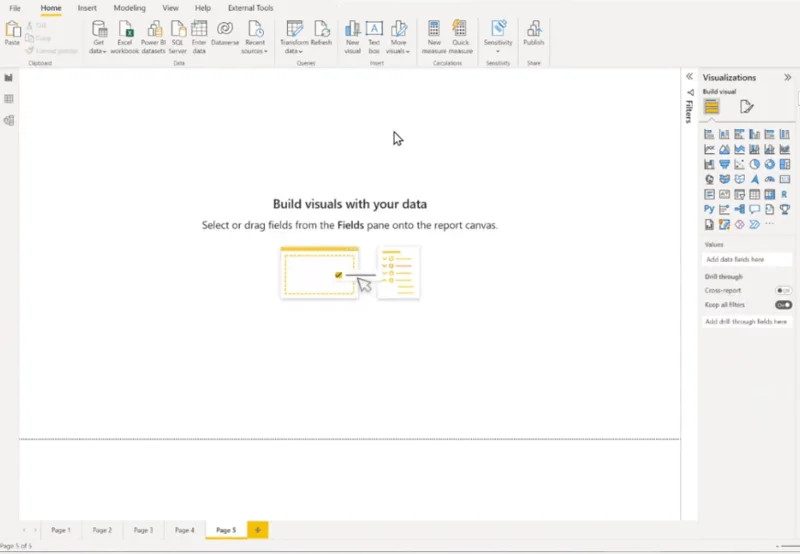Click the Refresh button
Viewport: 800px width, 554px height.
[x=321, y=34]
